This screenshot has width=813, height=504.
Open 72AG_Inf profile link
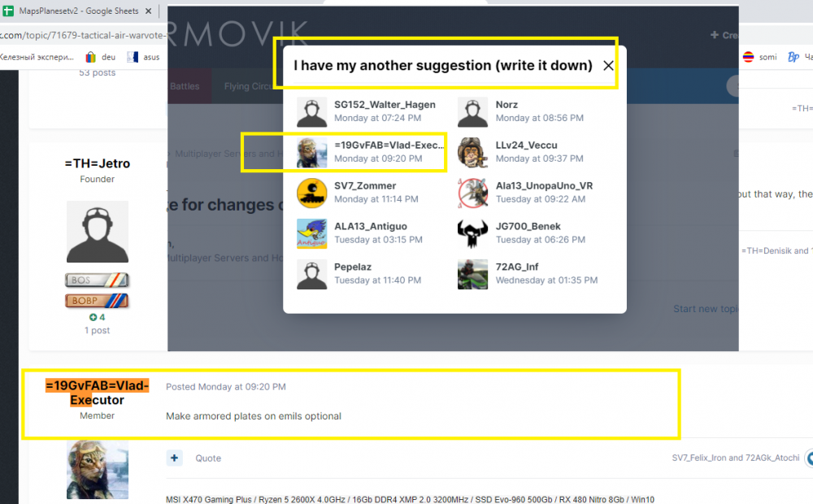pyautogui.click(x=517, y=267)
